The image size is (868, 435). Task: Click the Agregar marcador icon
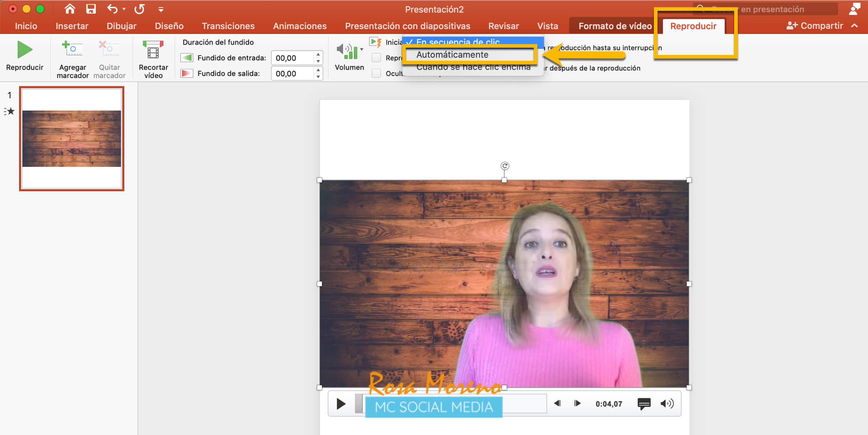72,49
